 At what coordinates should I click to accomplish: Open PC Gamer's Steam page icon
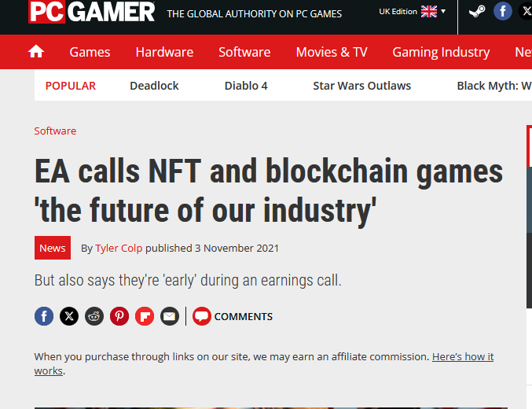476,12
